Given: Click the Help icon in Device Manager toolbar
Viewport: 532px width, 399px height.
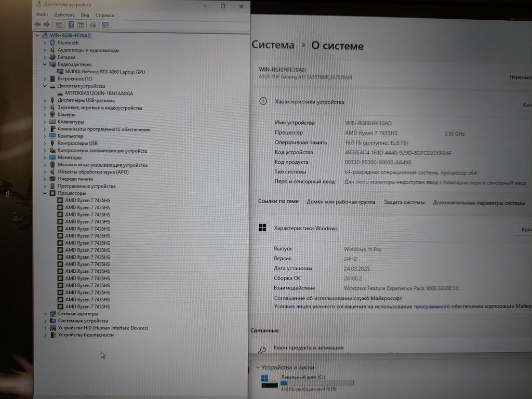Looking at the screenshot, I should (71, 24).
